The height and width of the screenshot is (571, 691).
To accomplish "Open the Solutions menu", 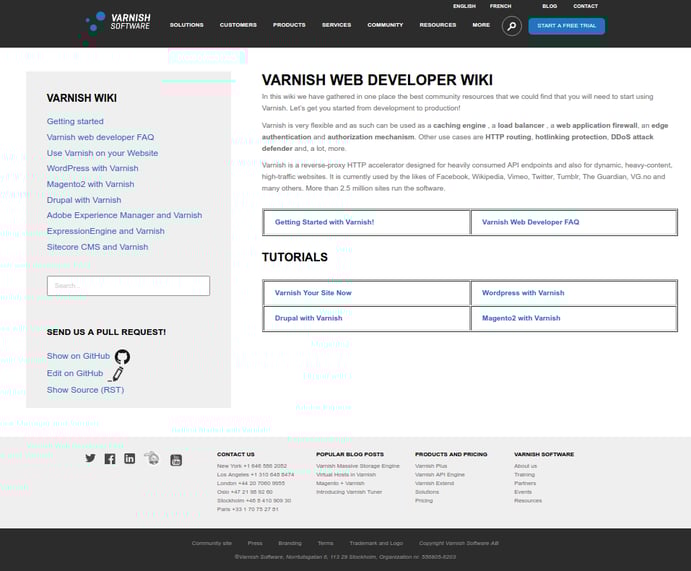I will (x=186, y=25).
